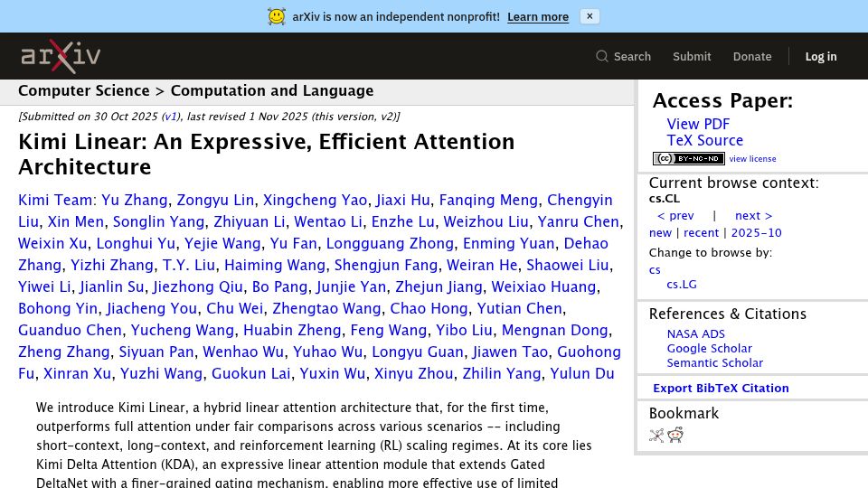The height and width of the screenshot is (488, 868).
Task: Open author Weixiao Huang
Action: (543, 286)
